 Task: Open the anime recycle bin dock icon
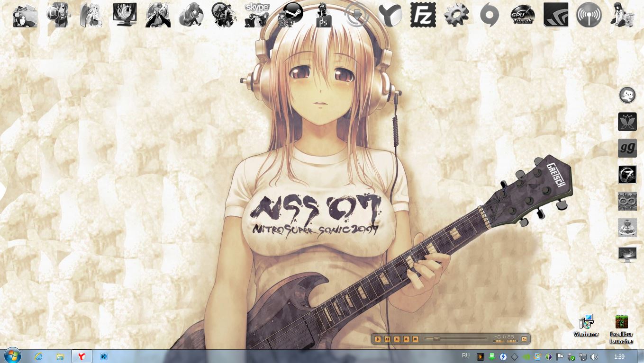click(x=622, y=15)
